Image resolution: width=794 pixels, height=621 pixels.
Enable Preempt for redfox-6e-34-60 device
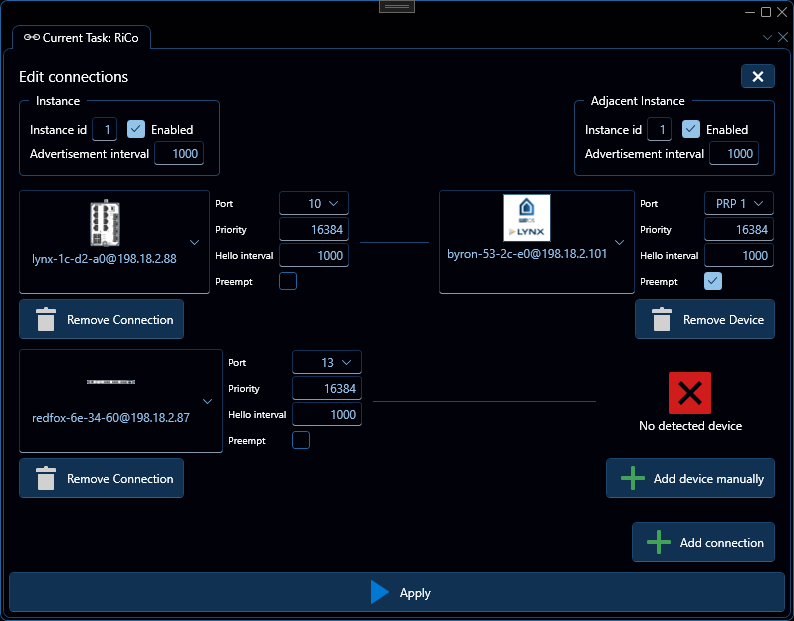pos(301,440)
